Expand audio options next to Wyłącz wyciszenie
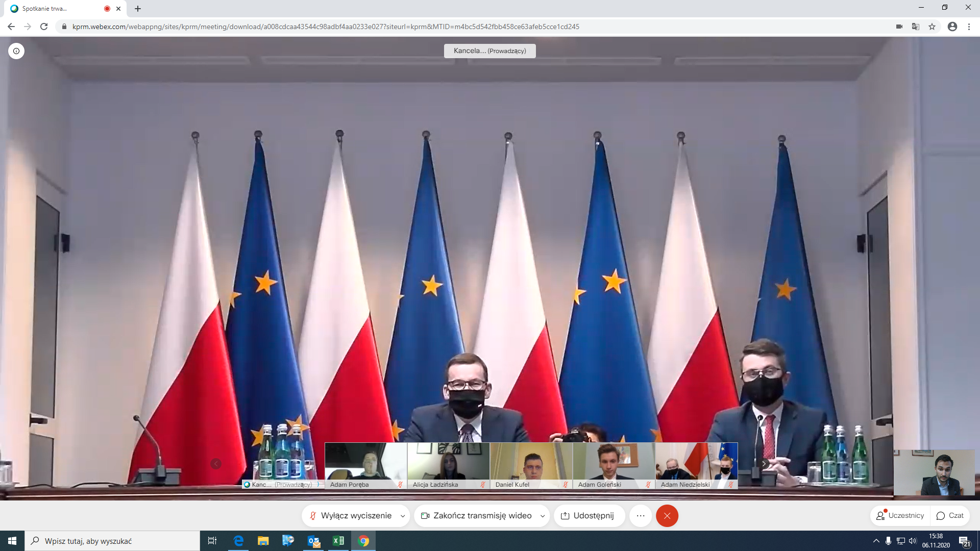This screenshot has height=551, width=980. click(403, 516)
